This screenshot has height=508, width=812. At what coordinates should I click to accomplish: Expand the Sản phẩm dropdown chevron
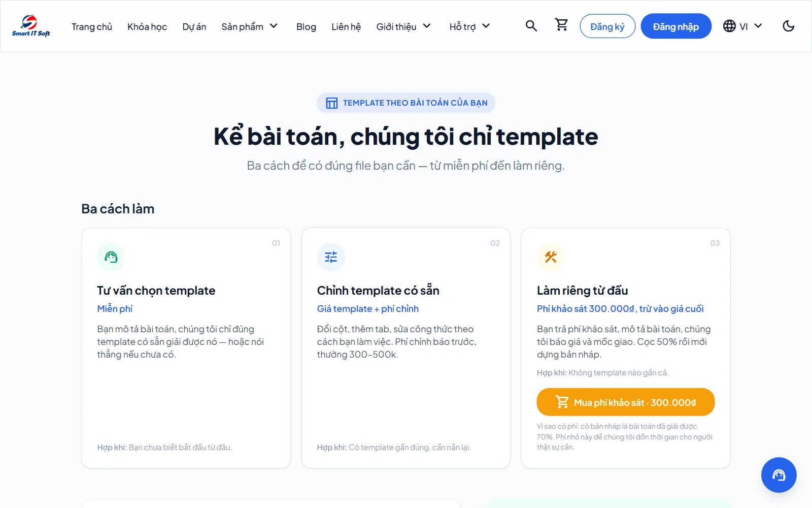pos(274,26)
